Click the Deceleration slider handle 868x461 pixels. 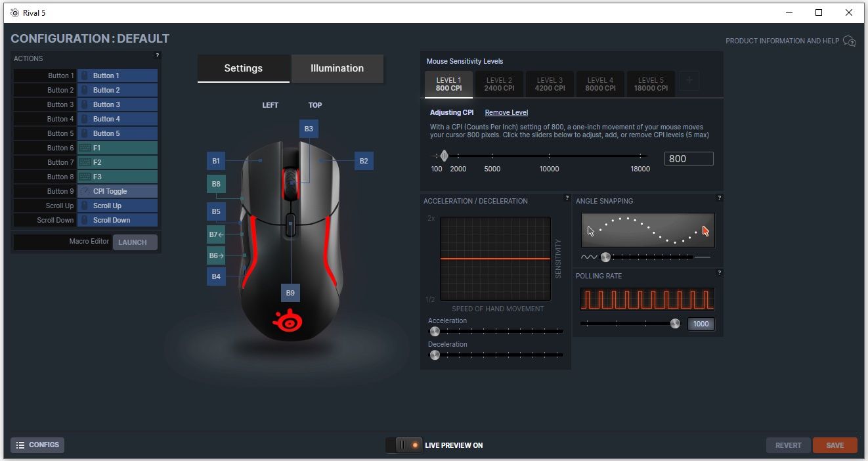435,355
